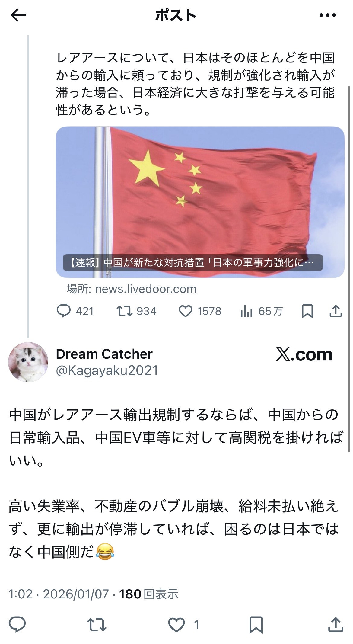This screenshot has width=353, height=644.
Task: Share Dream Catcher's post
Action: tap(336, 625)
